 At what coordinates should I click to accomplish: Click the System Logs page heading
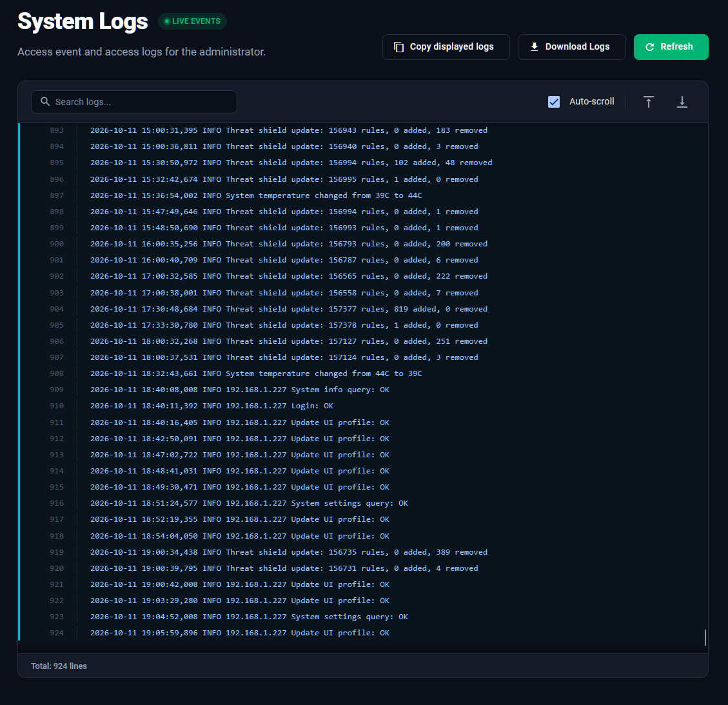click(83, 21)
